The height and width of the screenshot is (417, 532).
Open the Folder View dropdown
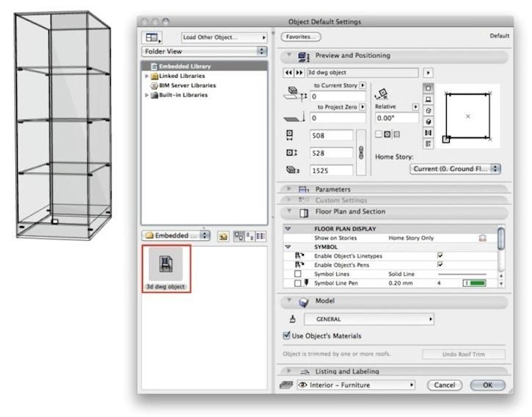pos(204,51)
